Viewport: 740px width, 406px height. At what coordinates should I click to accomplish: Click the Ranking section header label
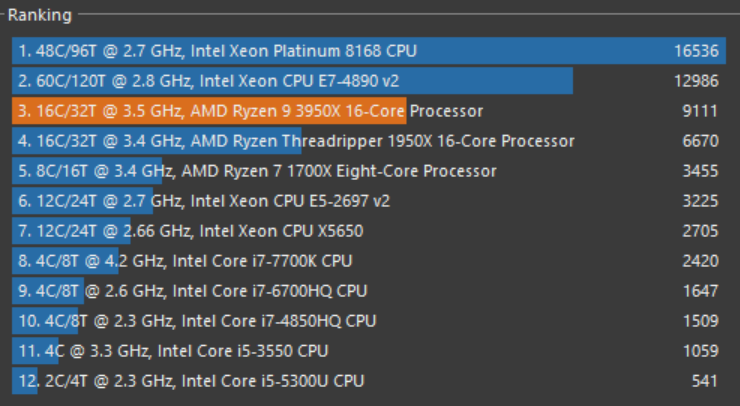click(x=39, y=15)
